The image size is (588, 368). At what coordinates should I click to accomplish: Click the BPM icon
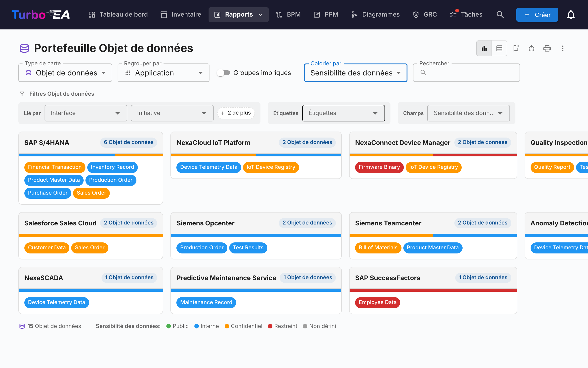coord(279,14)
